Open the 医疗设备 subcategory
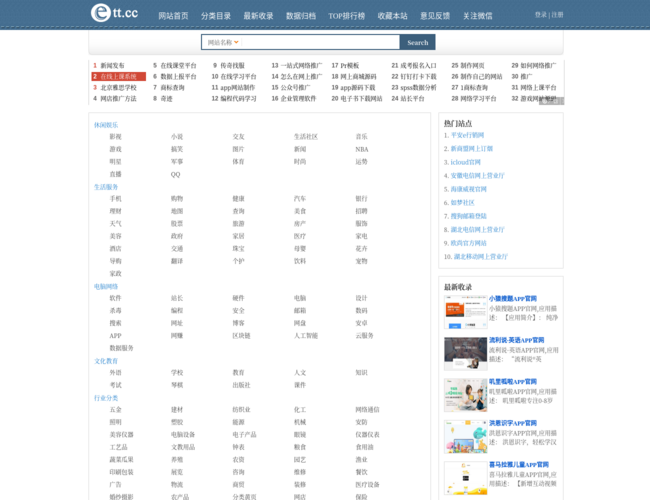Image resolution: width=650 pixels, height=500 pixels. (367, 484)
